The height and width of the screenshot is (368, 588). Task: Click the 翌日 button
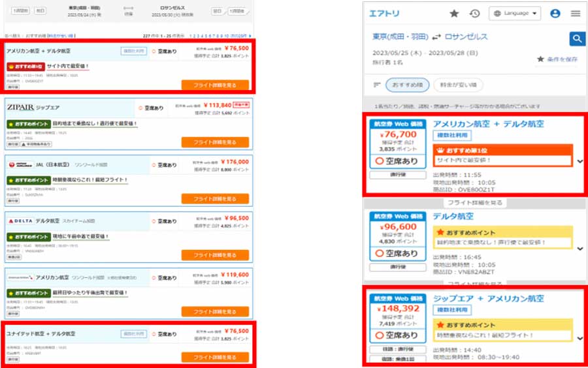tap(217, 11)
